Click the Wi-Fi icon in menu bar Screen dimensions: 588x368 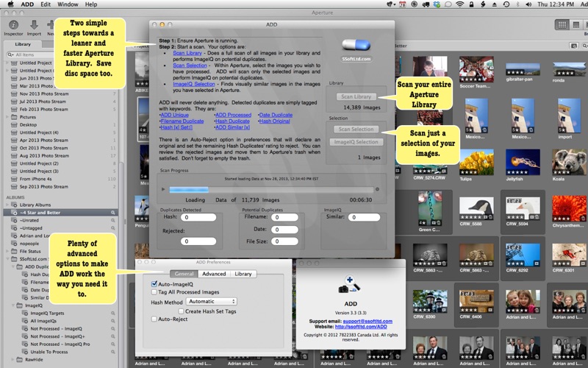(460, 4)
